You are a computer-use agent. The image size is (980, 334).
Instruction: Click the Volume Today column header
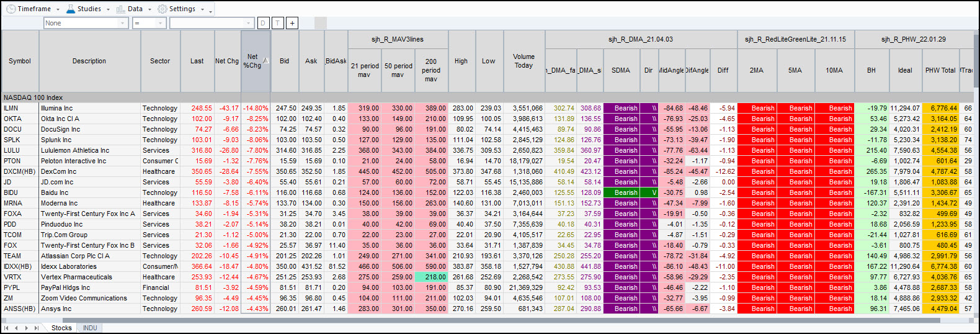click(523, 61)
